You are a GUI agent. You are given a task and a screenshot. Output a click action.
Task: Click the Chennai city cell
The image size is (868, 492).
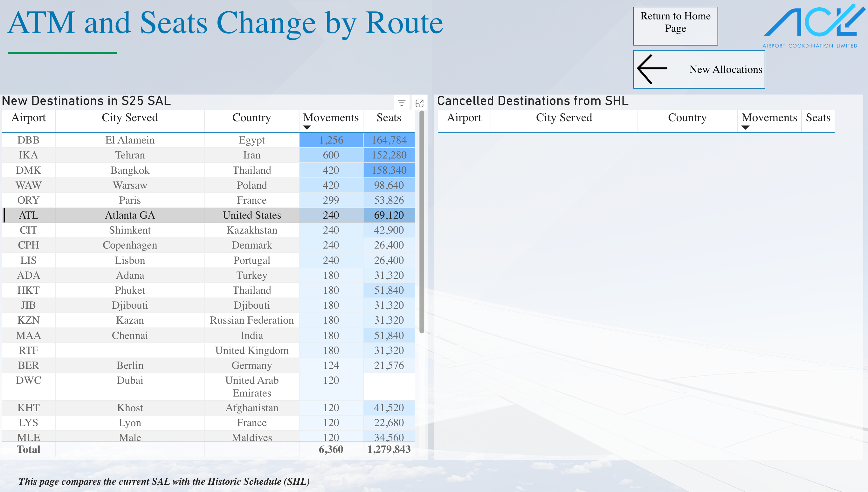[130, 335]
